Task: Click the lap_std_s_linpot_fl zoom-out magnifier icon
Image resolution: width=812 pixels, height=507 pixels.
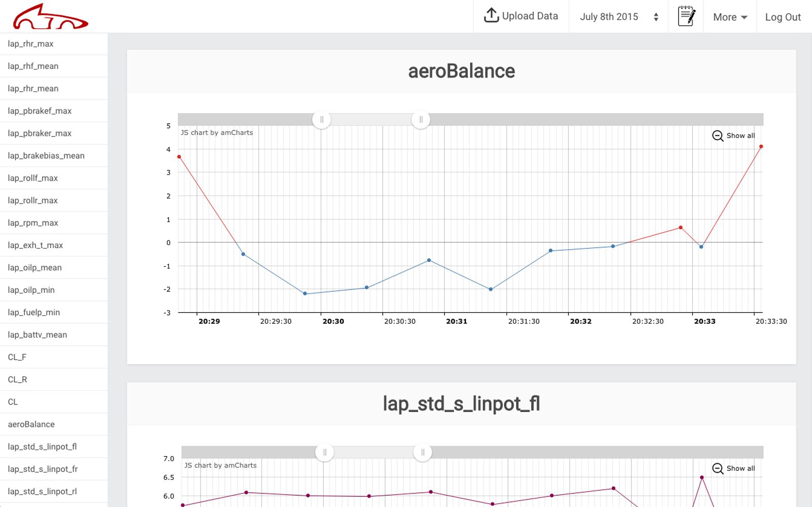Action: coord(718,468)
